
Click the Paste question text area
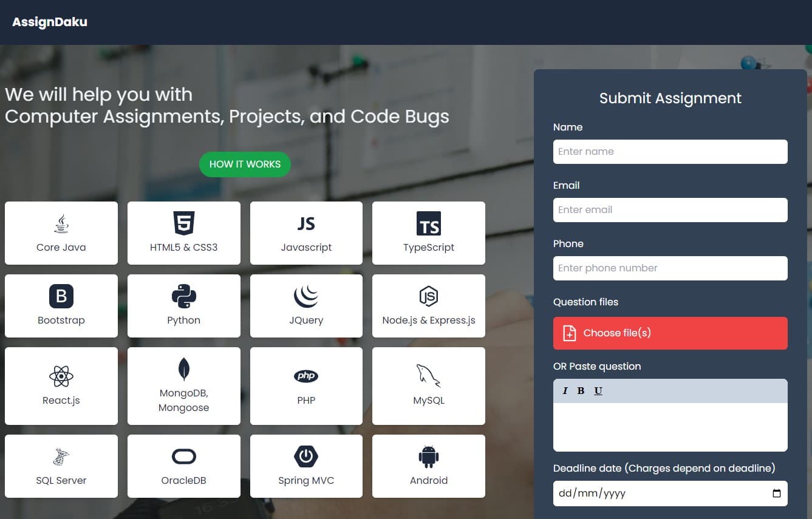[x=670, y=427]
